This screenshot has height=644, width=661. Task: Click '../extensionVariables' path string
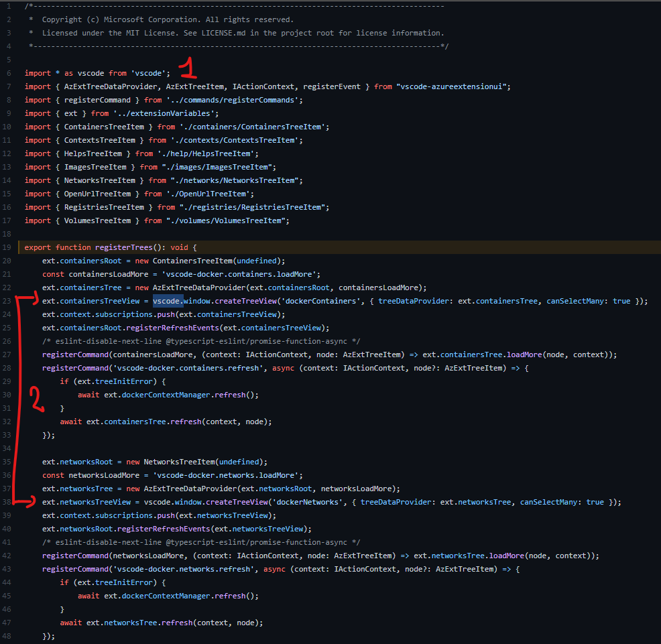tap(166, 113)
